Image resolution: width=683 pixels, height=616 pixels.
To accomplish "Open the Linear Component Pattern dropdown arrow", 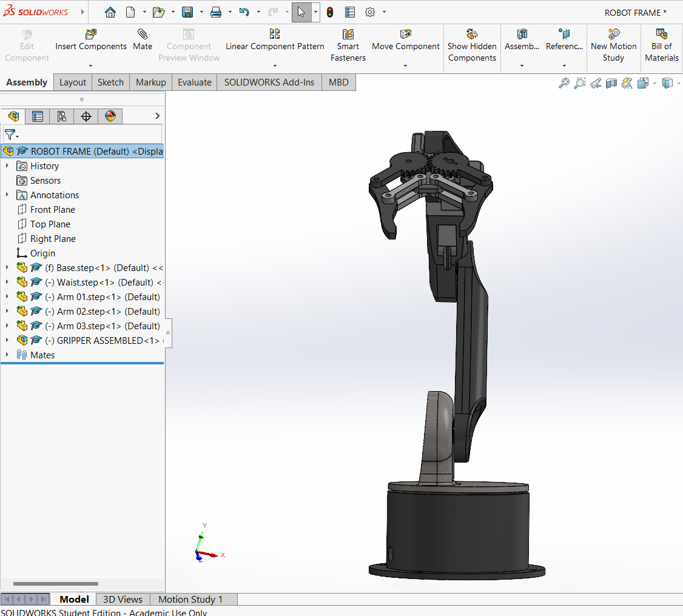I will click(x=275, y=65).
